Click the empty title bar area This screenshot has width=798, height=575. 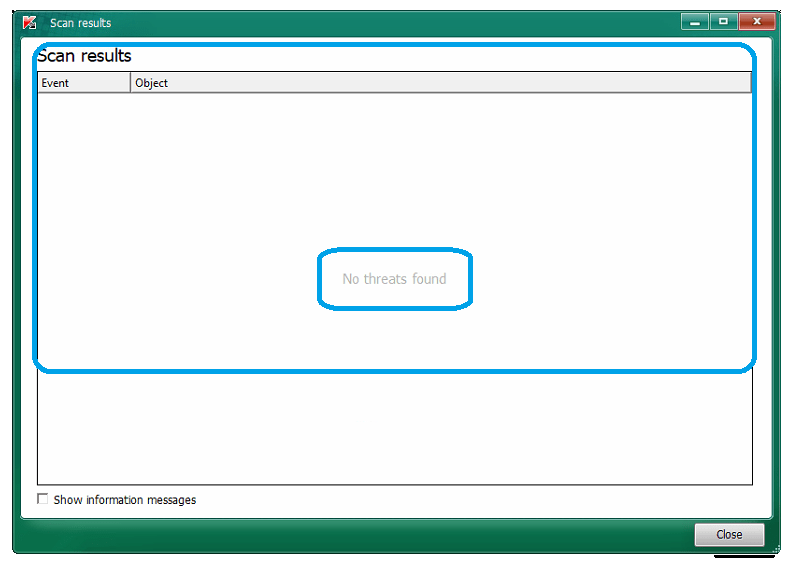click(400, 22)
